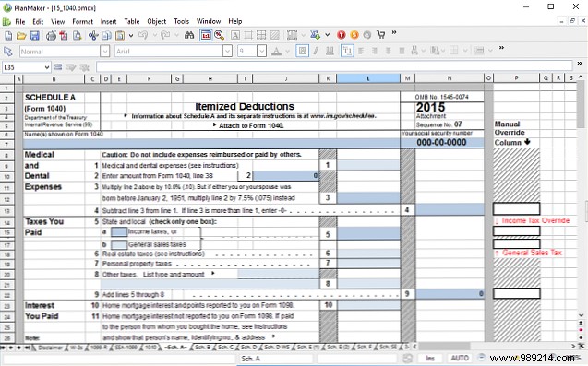The height and width of the screenshot is (366, 588).
Task: Toggle italic formatting
Action: point(316,51)
